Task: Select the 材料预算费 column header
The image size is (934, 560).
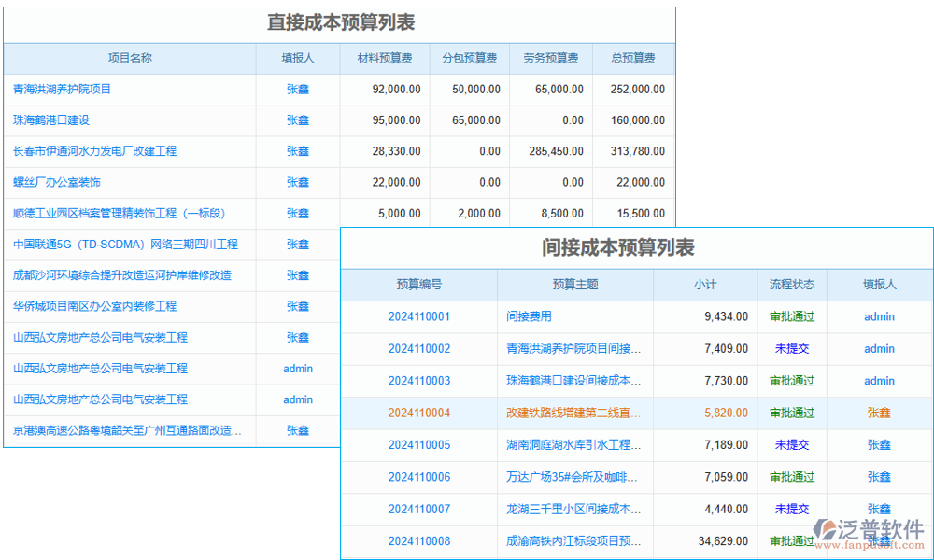Action: [385, 58]
